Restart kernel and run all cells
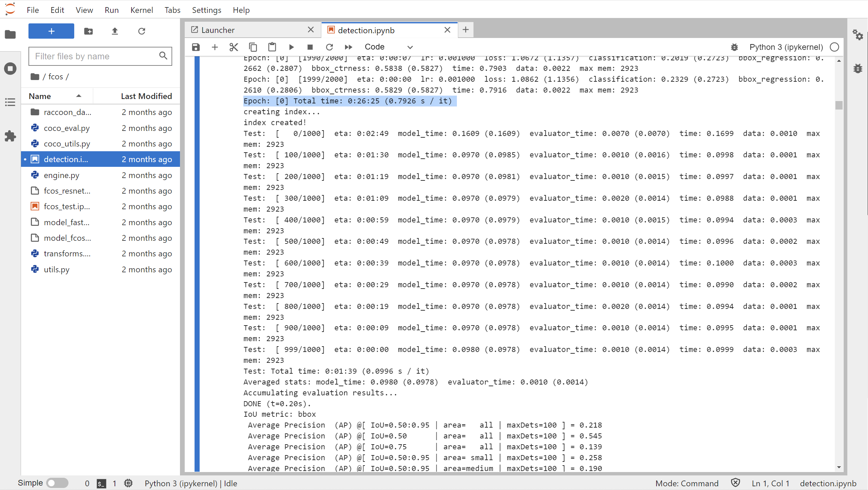This screenshot has width=868, height=490. tap(348, 47)
